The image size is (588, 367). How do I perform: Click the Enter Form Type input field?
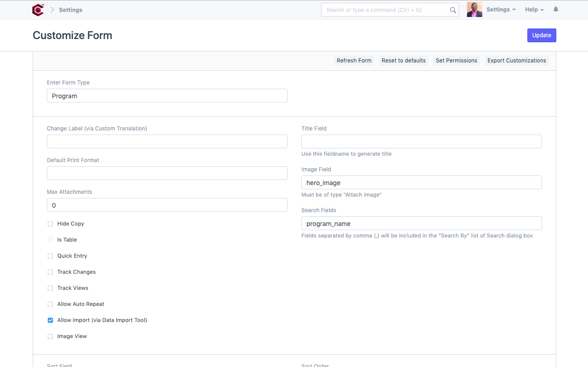(x=167, y=96)
